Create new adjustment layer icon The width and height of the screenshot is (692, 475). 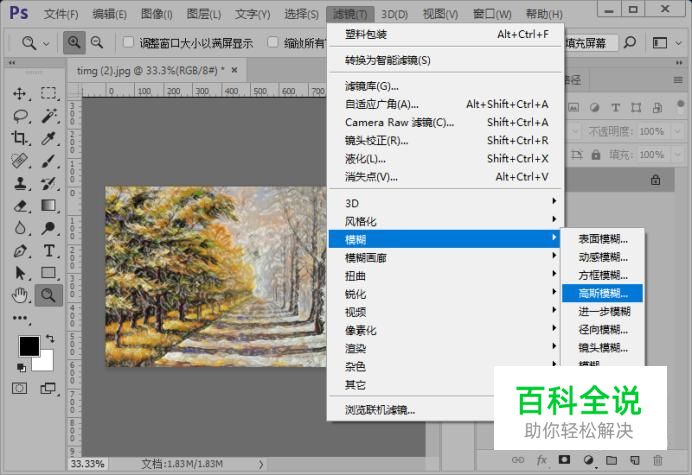click(x=588, y=460)
